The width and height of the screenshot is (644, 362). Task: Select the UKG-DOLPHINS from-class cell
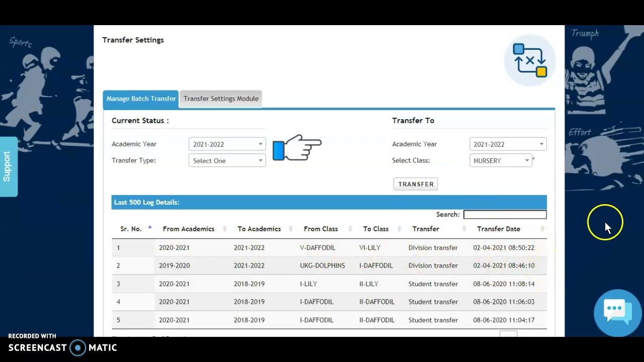point(323,265)
